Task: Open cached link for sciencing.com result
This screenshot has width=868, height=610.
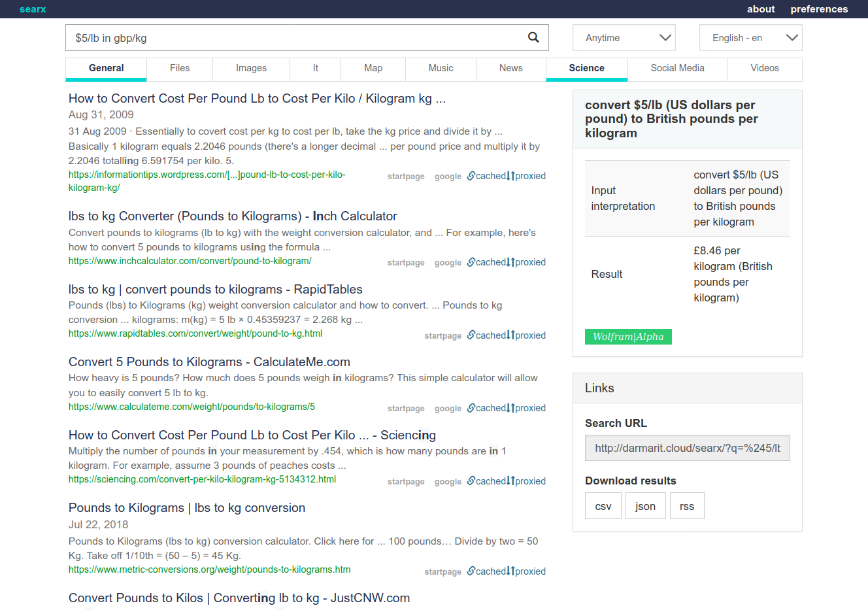Action: click(x=486, y=481)
